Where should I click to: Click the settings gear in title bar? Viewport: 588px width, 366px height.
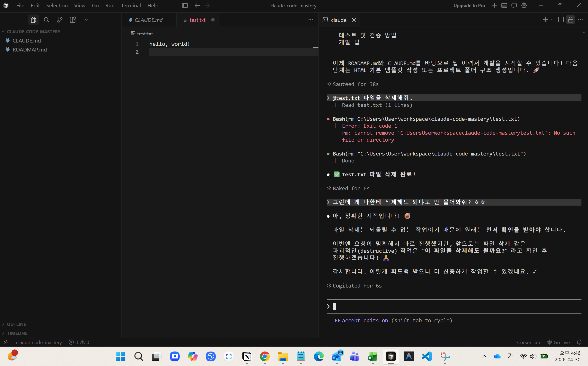(524, 5)
